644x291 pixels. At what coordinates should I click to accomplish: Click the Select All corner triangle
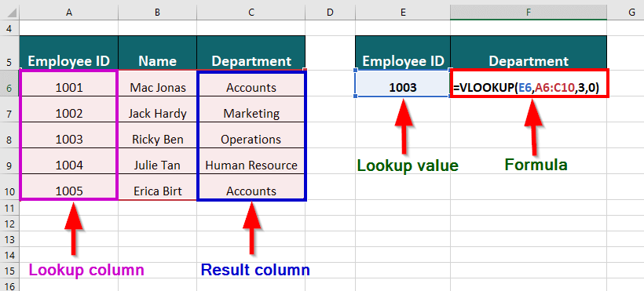coord(12,13)
